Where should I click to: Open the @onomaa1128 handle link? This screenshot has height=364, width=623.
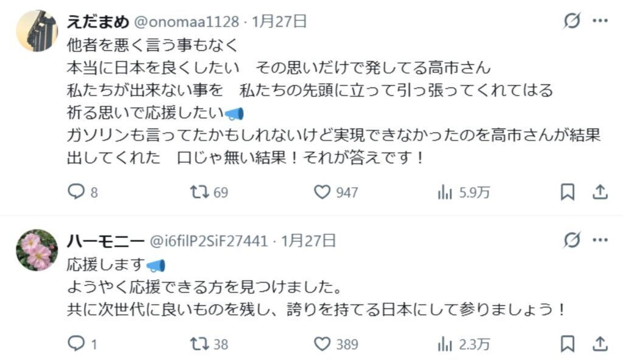coord(186,22)
